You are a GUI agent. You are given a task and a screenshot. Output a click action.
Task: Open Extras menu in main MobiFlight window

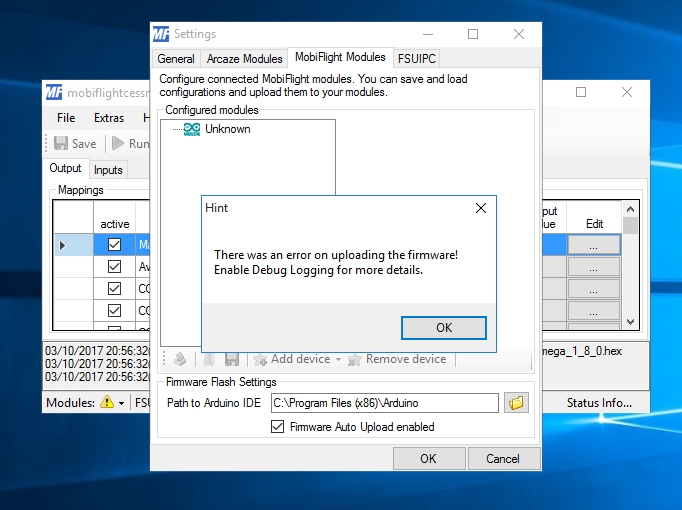(x=109, y=118)
